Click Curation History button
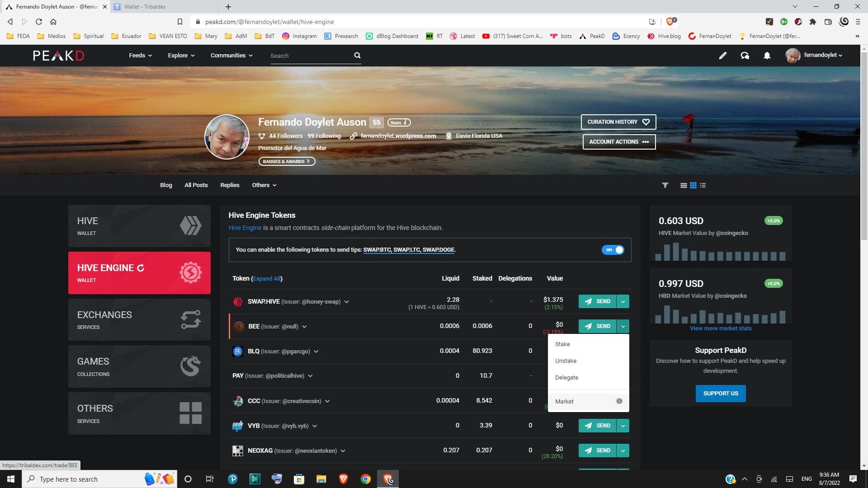This screenshot has height=488, width=868. 618,122
